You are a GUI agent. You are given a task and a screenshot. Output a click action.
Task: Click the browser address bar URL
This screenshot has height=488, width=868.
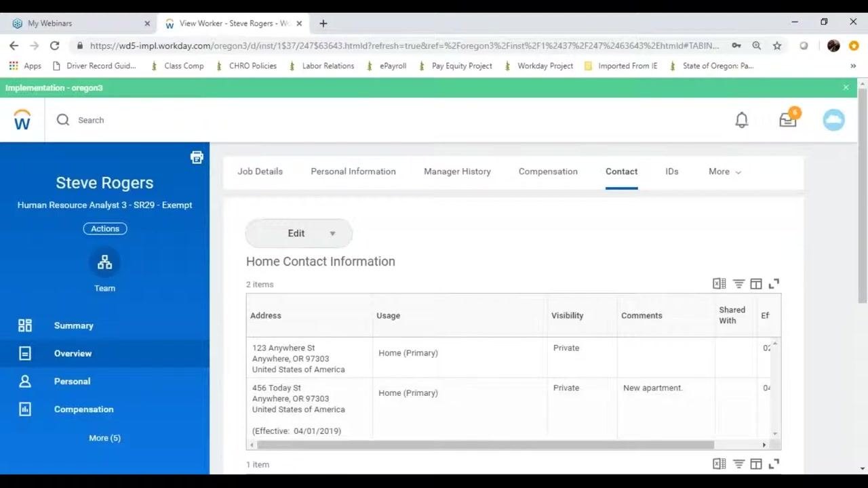(404, 45)
